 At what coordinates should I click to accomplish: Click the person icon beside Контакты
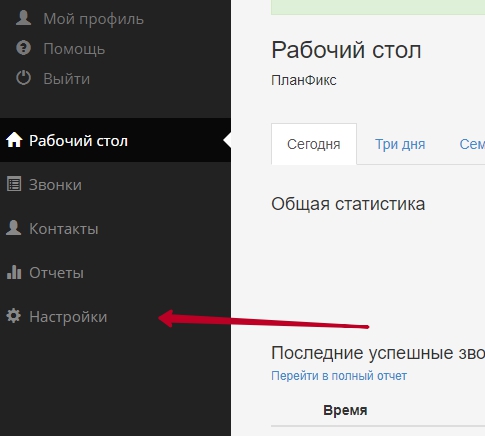(x=14, y=228)
